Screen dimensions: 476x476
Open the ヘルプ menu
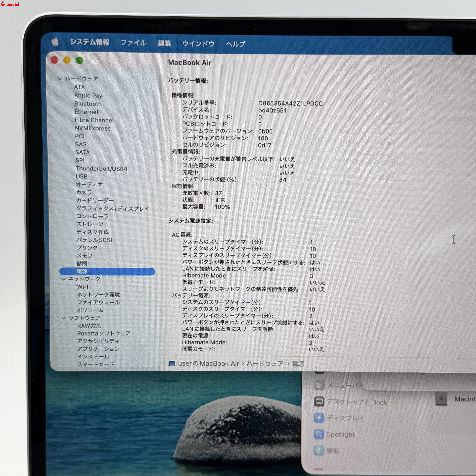[x=236, y=44]
